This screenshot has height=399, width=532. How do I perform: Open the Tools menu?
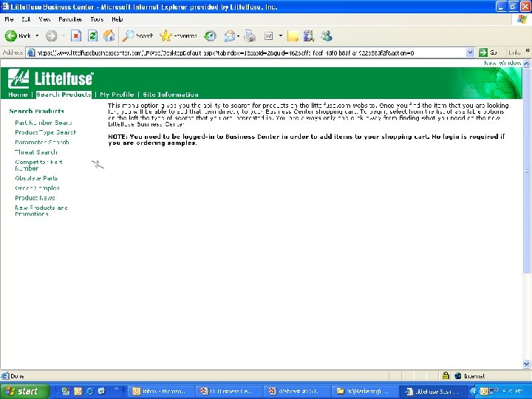click(97, 19)
